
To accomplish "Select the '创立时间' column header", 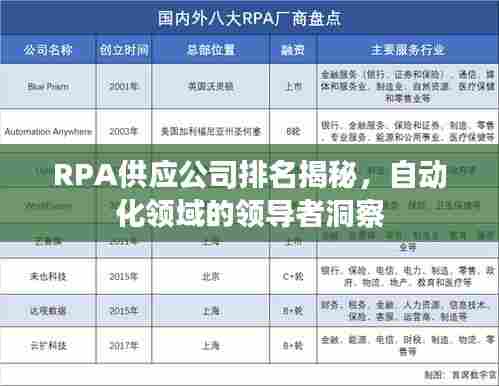I will pyautogui.click(x=124, y=50).
